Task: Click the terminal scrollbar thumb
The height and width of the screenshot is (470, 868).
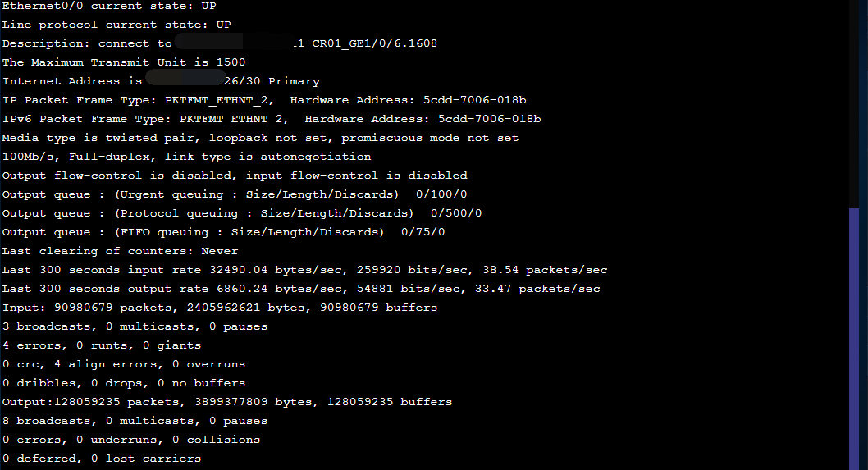Action: 854,336
